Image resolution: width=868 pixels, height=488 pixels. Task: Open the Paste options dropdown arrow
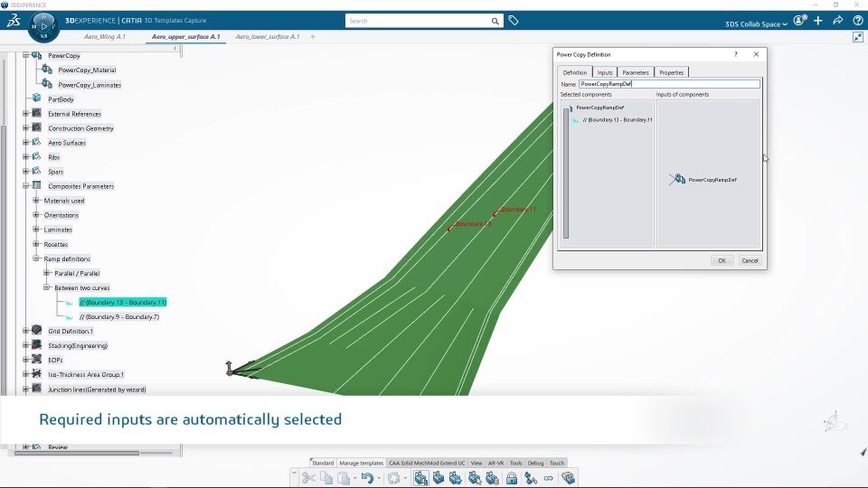354,479
